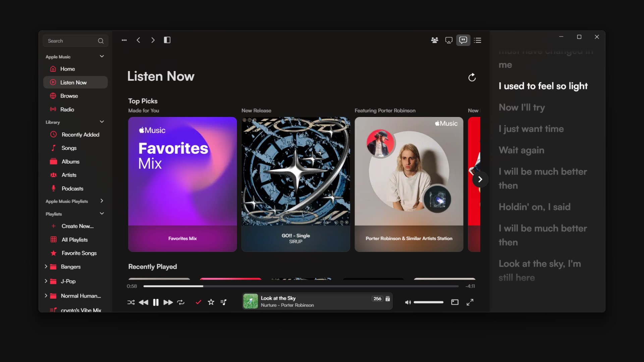The height and width of the screenshot is (362, 644).
Task: Open the playlist add icon next to star
Action: 223,302
